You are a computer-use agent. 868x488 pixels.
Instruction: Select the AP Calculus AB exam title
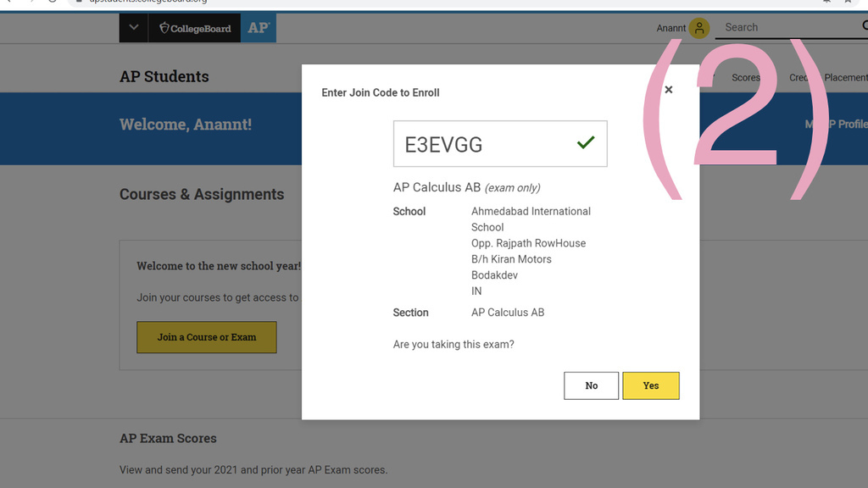click(x=467, y=187)
